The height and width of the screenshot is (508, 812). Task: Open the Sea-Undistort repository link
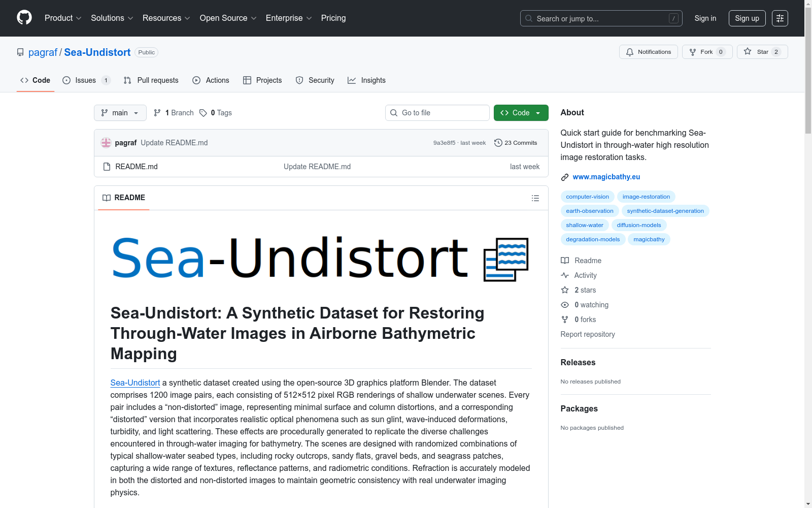(x=97, y=52)
